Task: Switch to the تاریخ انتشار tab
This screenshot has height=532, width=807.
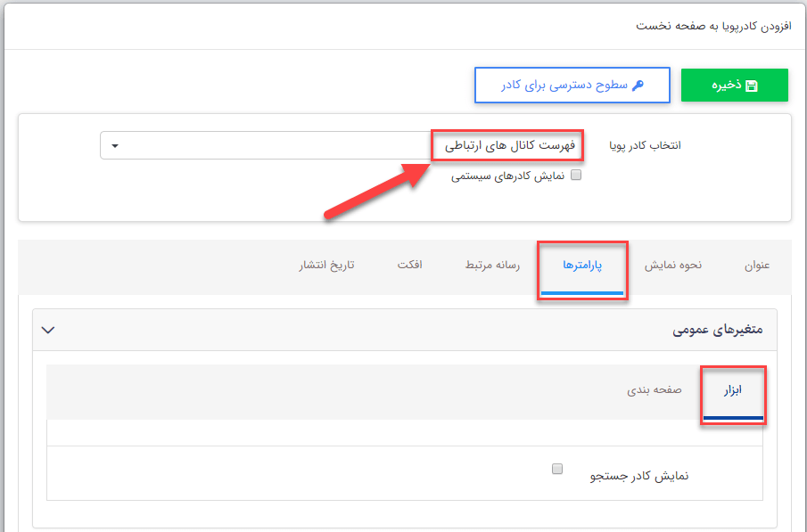Action: coord(326,266)
